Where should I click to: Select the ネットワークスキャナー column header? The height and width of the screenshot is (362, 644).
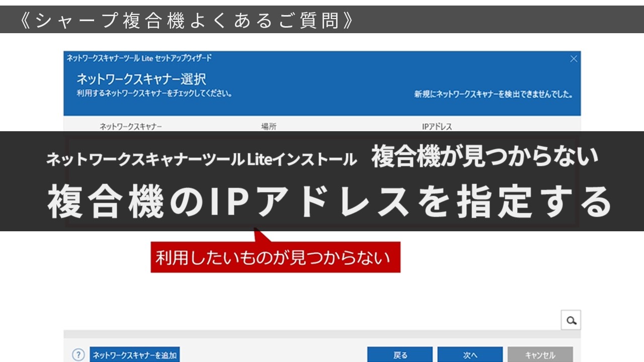click(131, 127)
